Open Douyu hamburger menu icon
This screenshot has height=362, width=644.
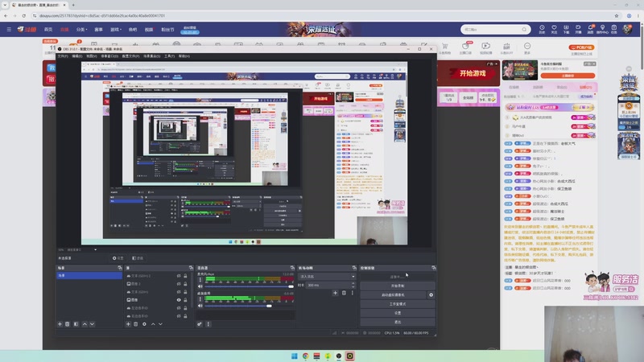(9, 30)
